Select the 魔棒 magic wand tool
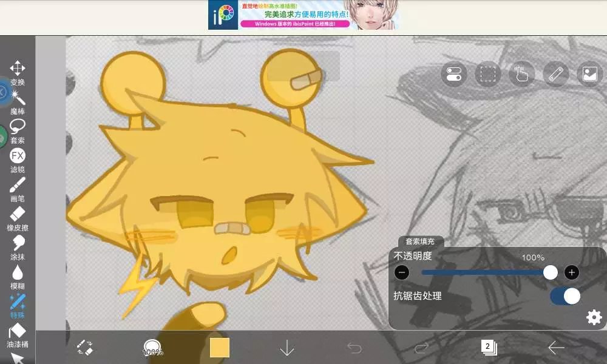 point(18,103)
